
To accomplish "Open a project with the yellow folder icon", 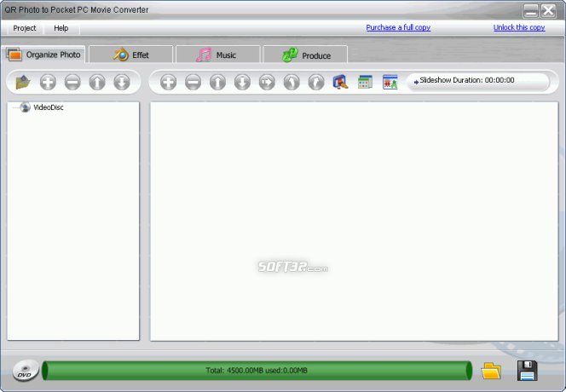I will pyautogui.click(x=491, y=371).
